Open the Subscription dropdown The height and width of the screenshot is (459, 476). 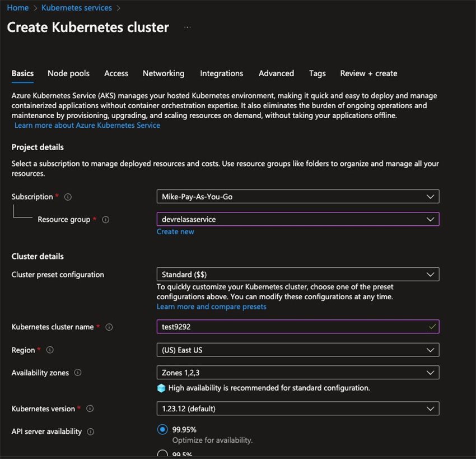tap(297, 197)
